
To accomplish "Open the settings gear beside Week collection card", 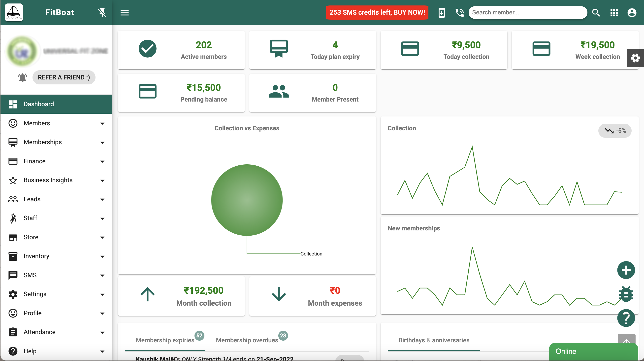I will click(635, 58).
